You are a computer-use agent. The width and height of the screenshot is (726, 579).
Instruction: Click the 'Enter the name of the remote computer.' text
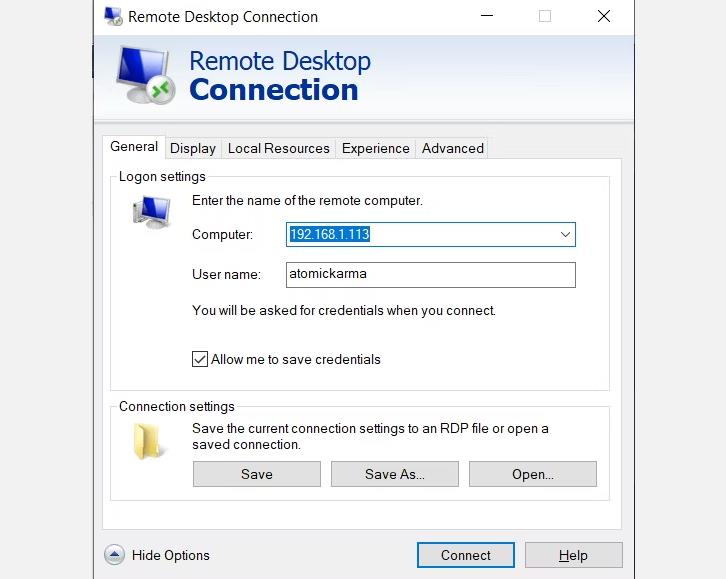pyautogui.click(x=307, y=200)
